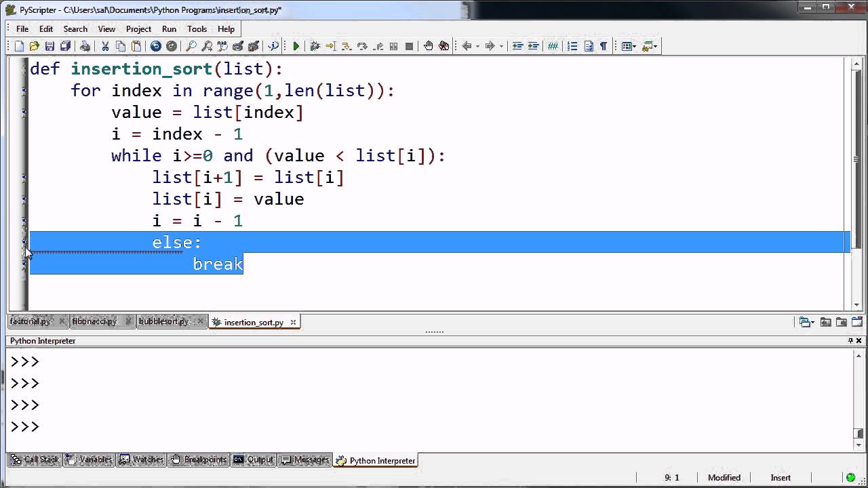Expand the back navigation arrow dropdown
Image resolution: width=868 pixels, height=488 pixels.
click(478, 46)
